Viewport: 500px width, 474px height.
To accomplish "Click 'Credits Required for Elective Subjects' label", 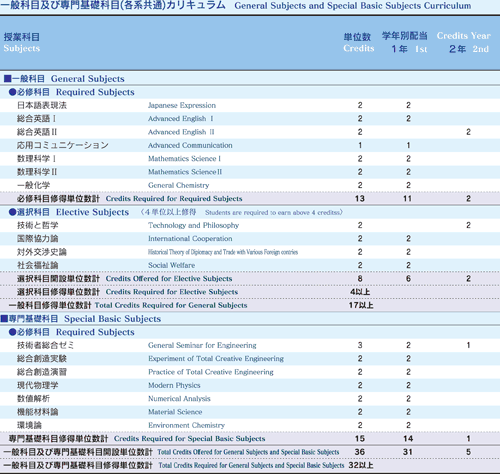I will tap(172, 292).
